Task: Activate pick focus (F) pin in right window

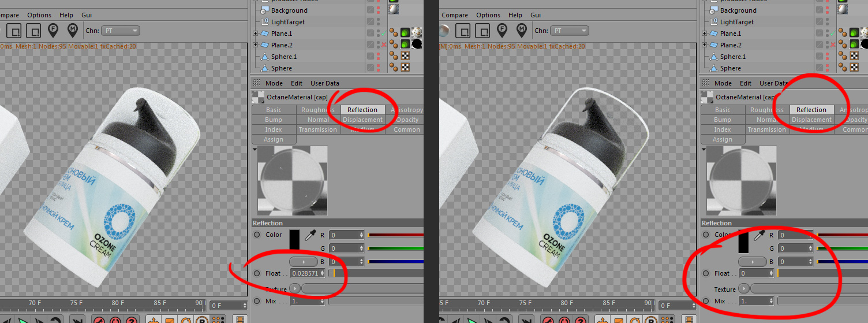Action: point(502,29)
